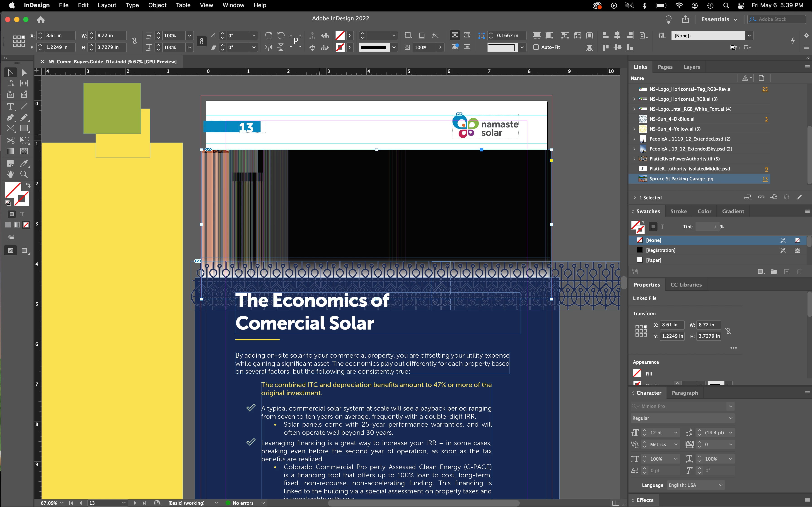This screenshot has width=812, height=507.
Task: Expand the PlatteRiverPowerAuthority.tif link group
Action: [634, 159]
